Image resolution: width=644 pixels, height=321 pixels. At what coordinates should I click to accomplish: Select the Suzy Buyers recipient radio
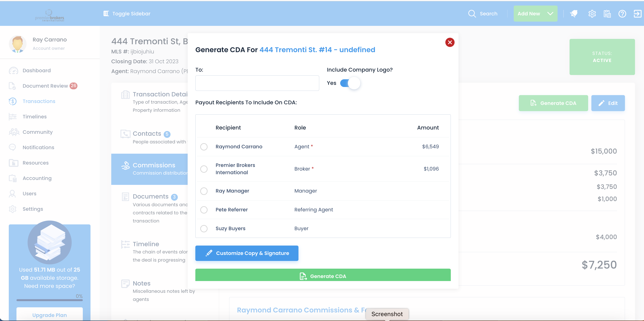(x=204, y=229)
